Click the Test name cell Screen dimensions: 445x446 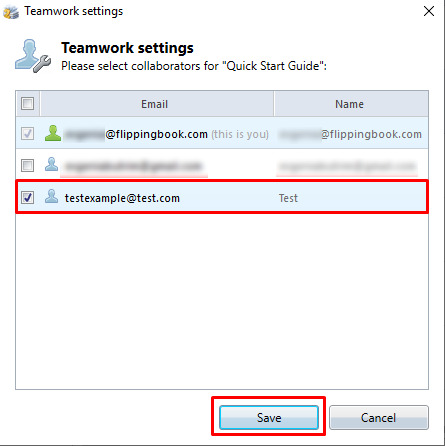[288, 198]
